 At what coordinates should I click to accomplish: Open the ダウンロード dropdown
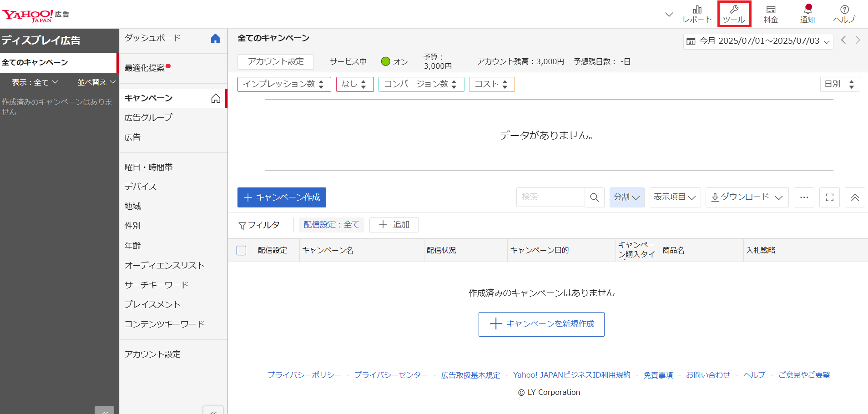(x=747, y=197)
